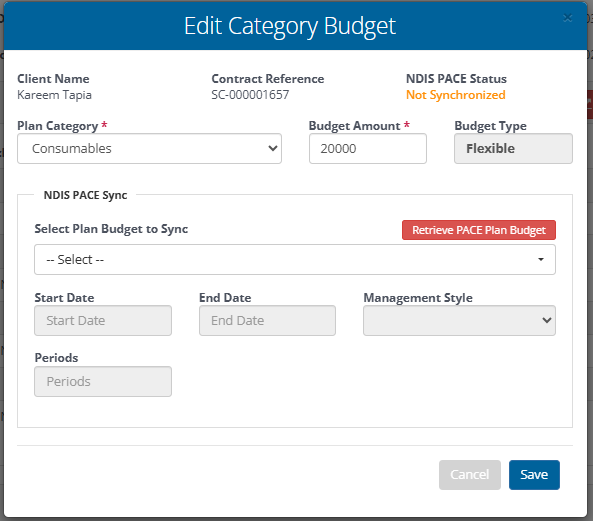The width and height of the screenshot is (593, 521).
Task: Close the Edit Category Budget dialog
Action: [567, 17]
